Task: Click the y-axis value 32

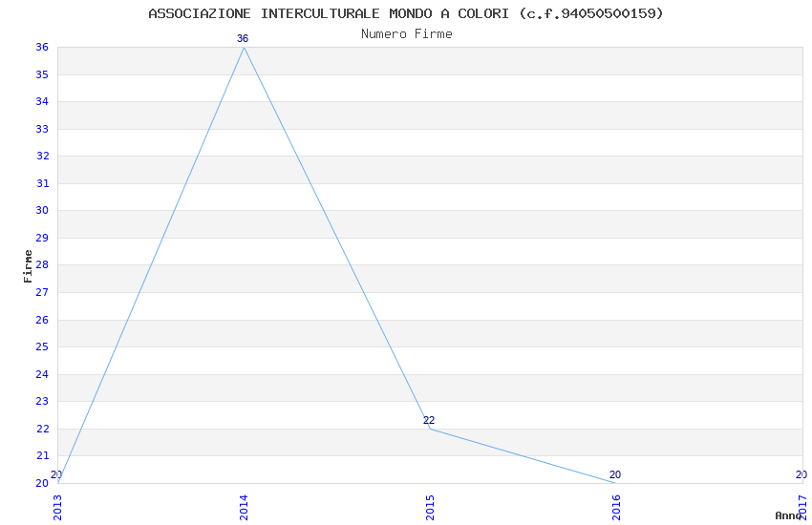Action: 42,156
